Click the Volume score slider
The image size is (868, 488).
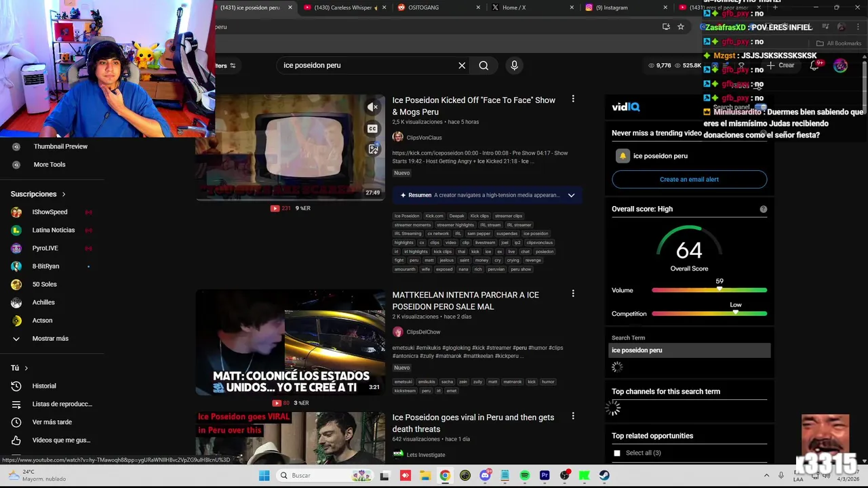point(709,290)
